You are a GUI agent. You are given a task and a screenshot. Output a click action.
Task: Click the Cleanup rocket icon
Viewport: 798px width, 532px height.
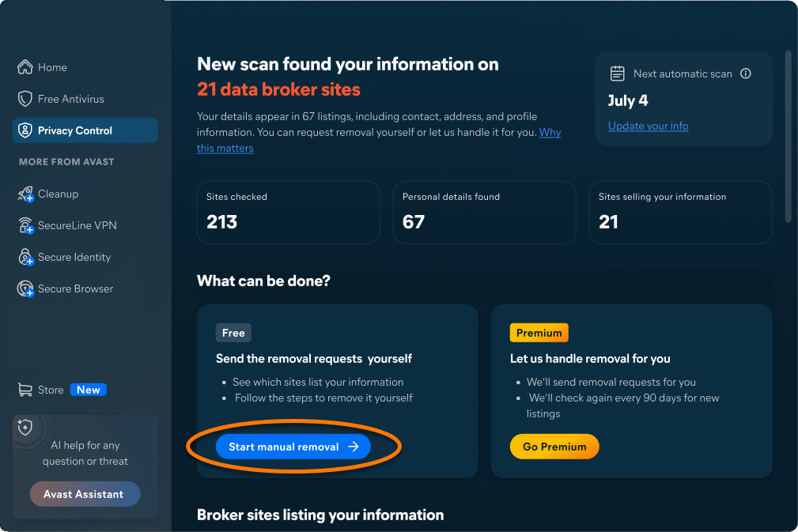[x=25, y=194]
